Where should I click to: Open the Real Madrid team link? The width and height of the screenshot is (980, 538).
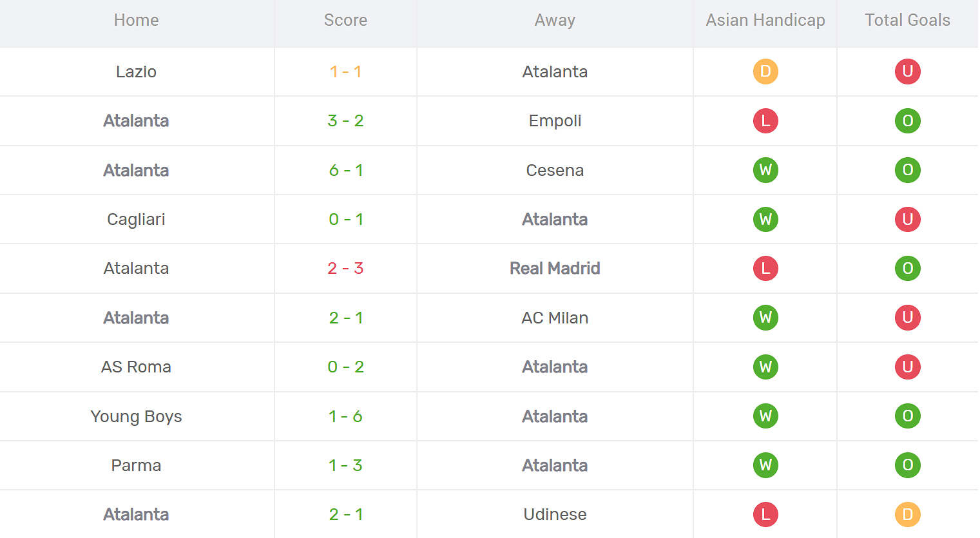(555, 268)
